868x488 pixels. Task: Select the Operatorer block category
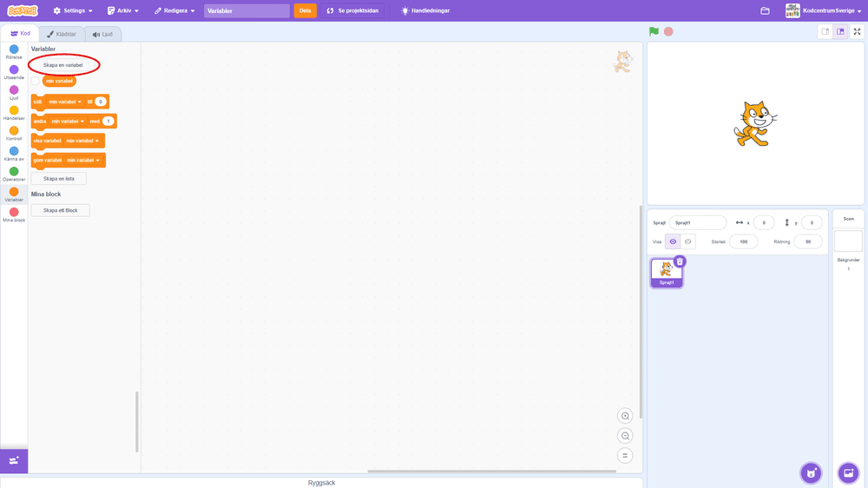click(14, 175)
